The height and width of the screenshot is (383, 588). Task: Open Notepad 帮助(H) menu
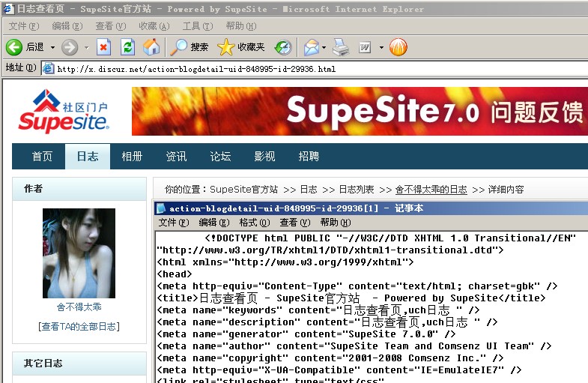(336, 223)
